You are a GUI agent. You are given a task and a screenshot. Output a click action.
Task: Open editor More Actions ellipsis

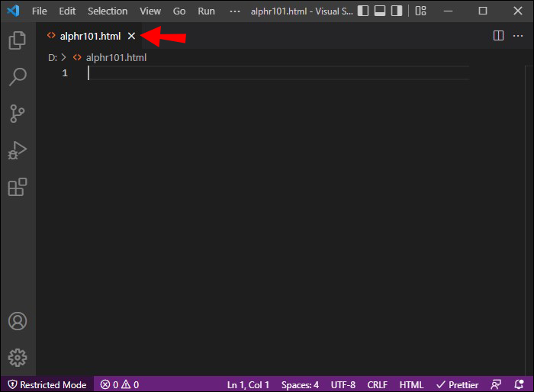[x=519, y=36]
